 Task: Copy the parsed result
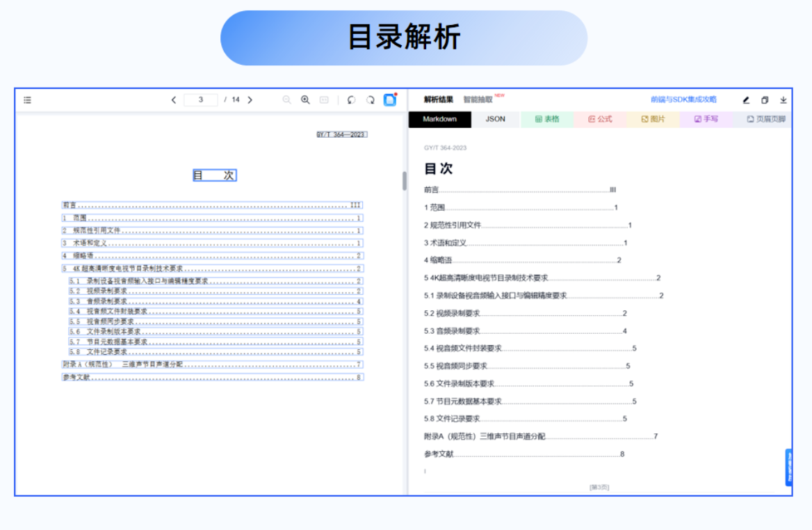(x=765, y=100)
